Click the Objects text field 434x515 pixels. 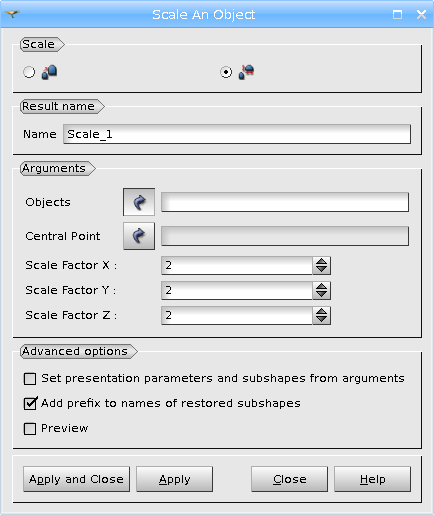pos(285,202)
